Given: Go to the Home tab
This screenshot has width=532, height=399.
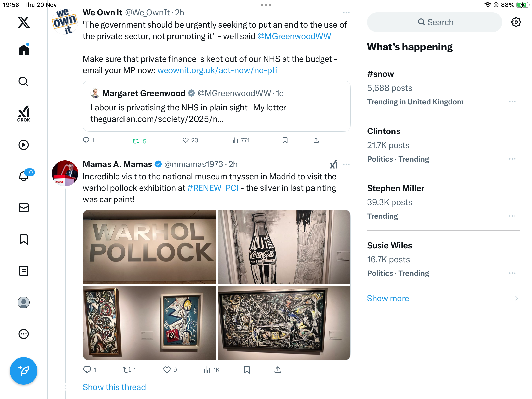Looking at the screenshot, I should [24, 50].
